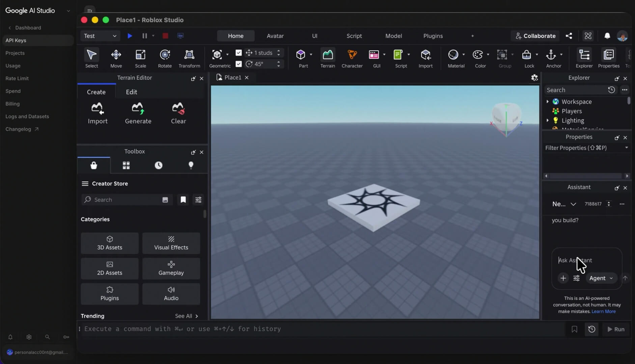635x364 pixels.
Task: Open the 3D Assets category
Action: pos(110,243)
